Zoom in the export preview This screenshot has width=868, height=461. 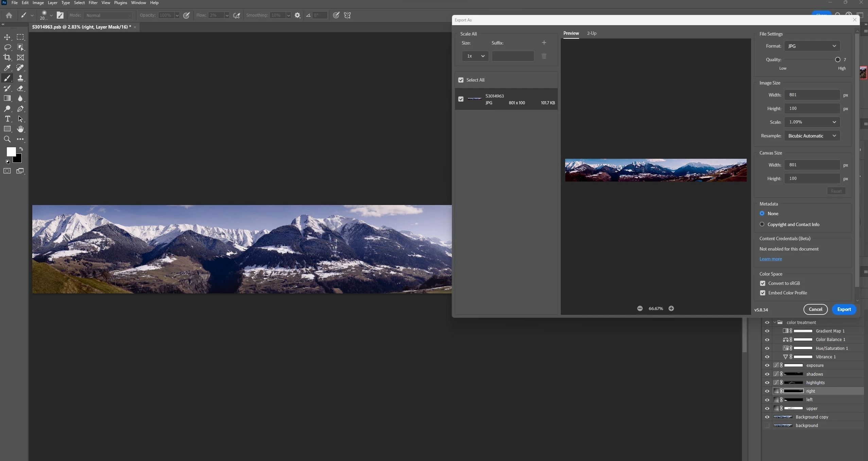click(671, 308)
